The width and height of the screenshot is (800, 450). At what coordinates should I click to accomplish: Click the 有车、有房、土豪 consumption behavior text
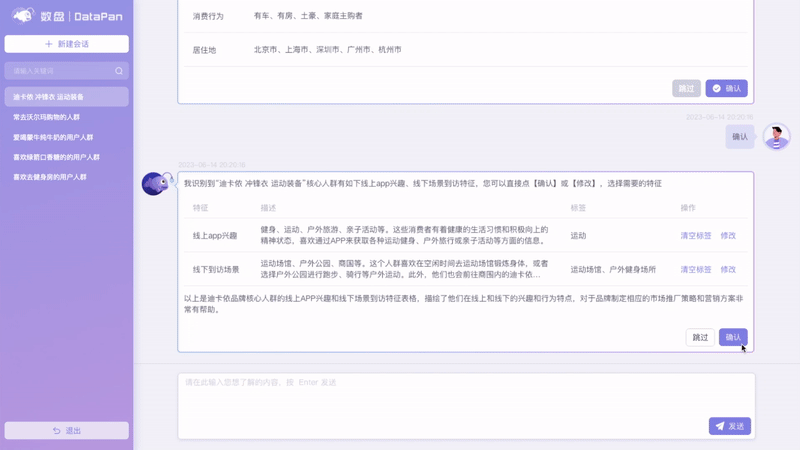pyautogui.click(x=308, y=16)
